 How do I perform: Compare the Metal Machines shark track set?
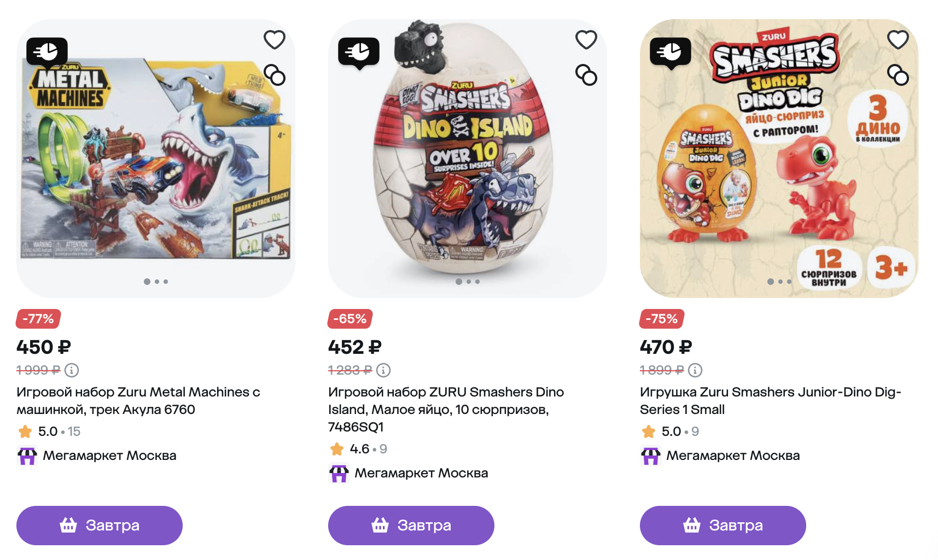tap(275, 75)
